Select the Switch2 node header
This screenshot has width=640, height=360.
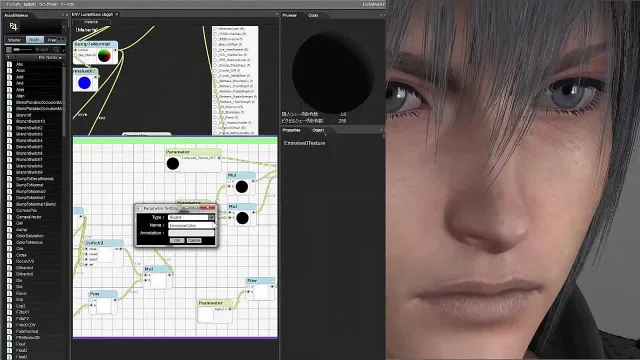pyautogui.click(x=103, y=243)
